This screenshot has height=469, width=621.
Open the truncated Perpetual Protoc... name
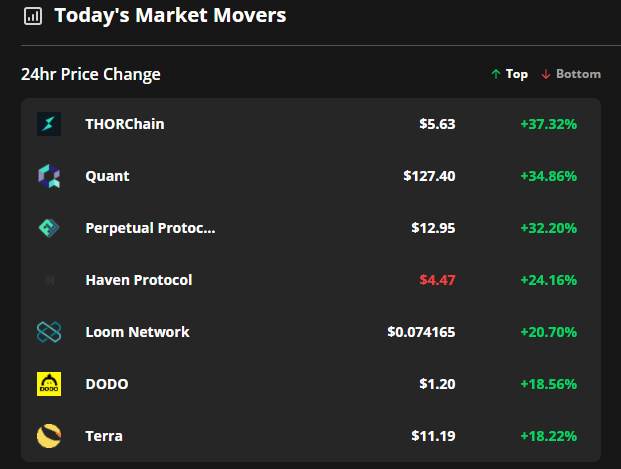150,228
